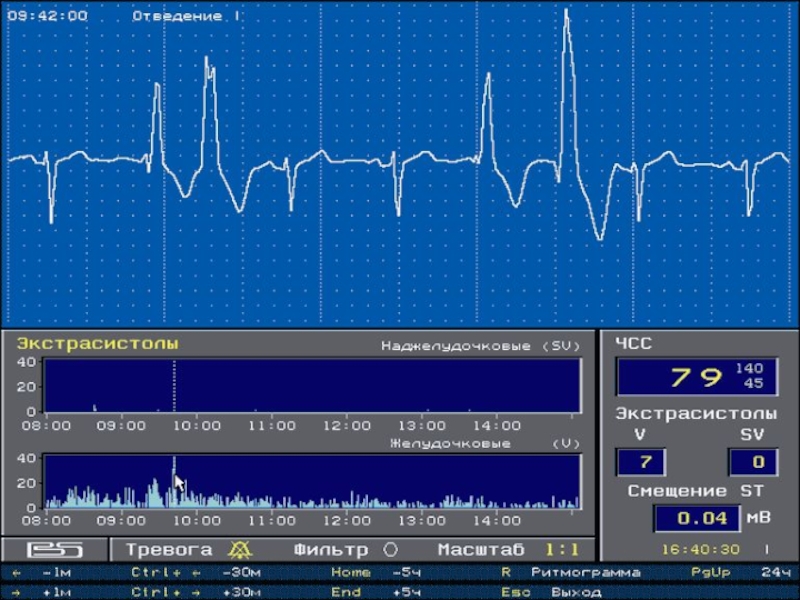The height and width of the screenshot is (600, 800).
Task: Click the 140 upper heart rate limit
Action: tap(749, 368)
